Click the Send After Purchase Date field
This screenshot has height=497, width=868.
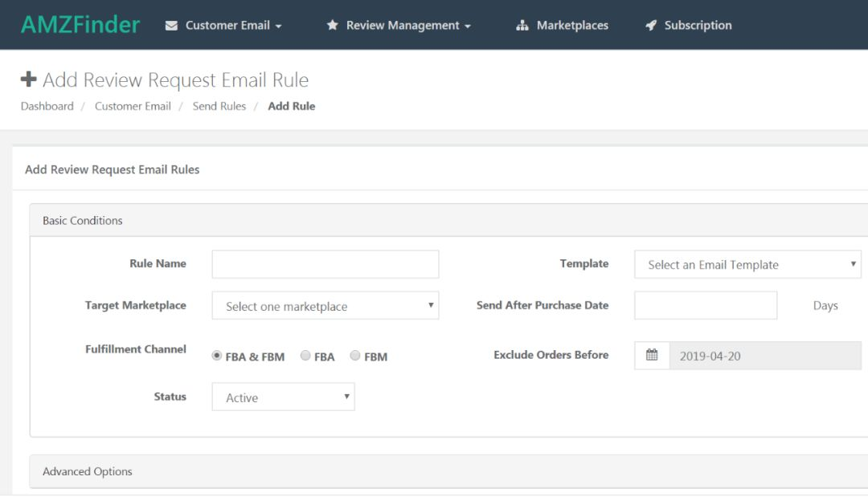[705, 306]
